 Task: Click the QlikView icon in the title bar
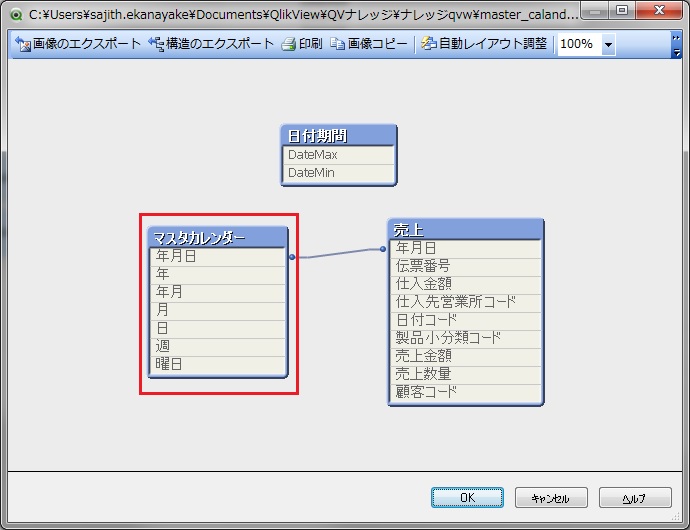tap(17, 15)
